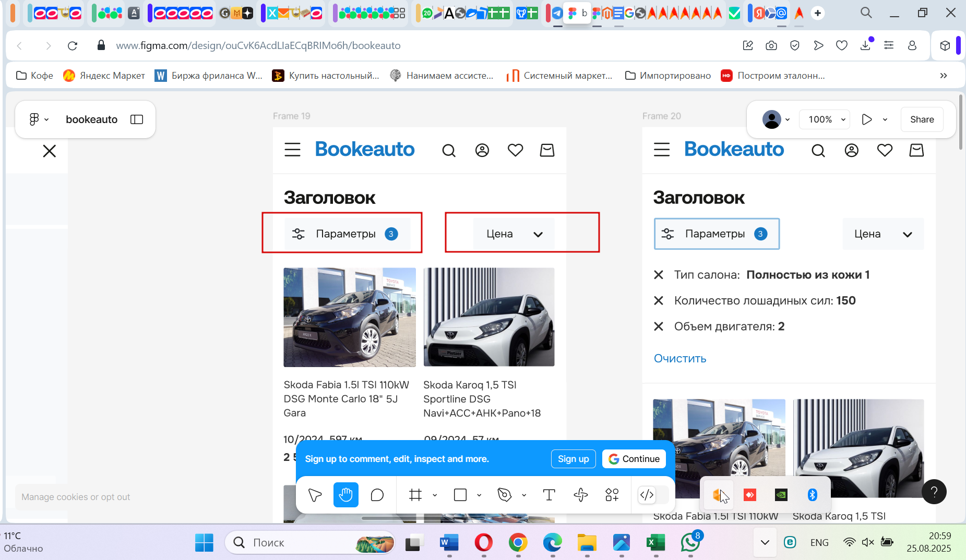Open browser downloads icon
Screen dimensions: 966x560
click(x=865, y=45)
